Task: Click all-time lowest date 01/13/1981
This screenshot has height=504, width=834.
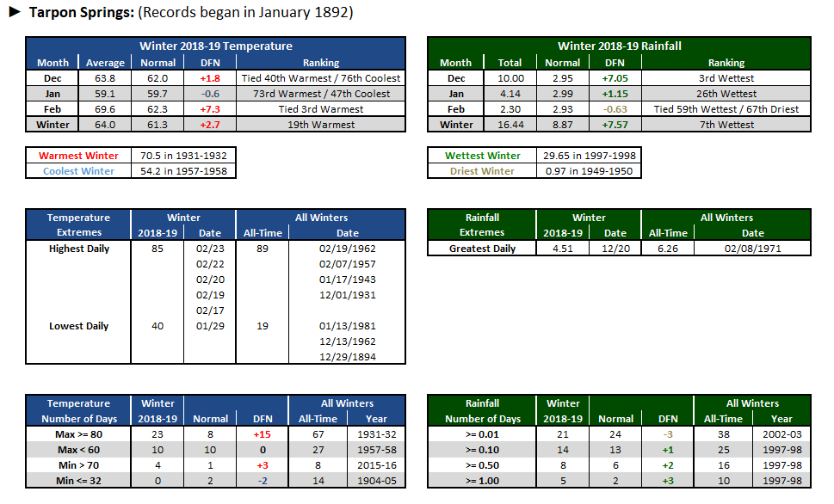Action: coord(348,326)
